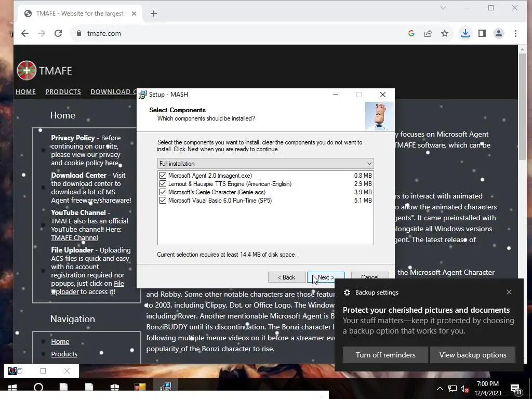This screenshot has height=399, width=532.
Task: Bookmark this page with the star icon
Action: pos(445,33)
